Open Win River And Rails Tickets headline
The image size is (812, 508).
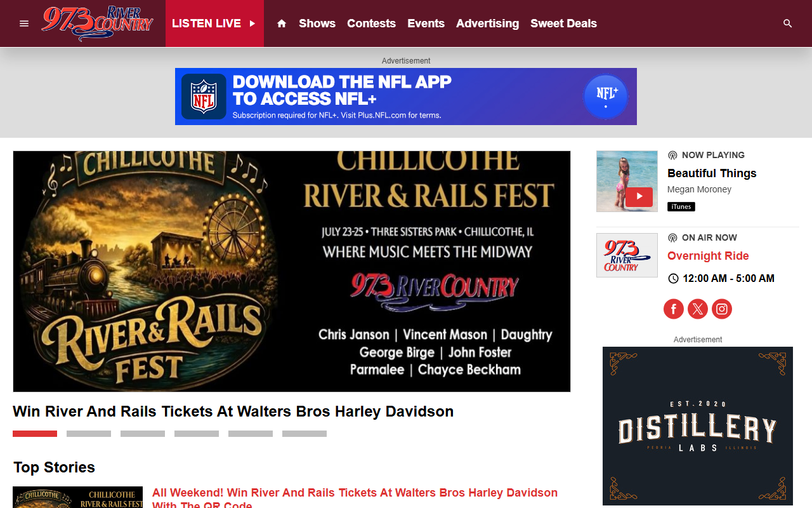233,411
